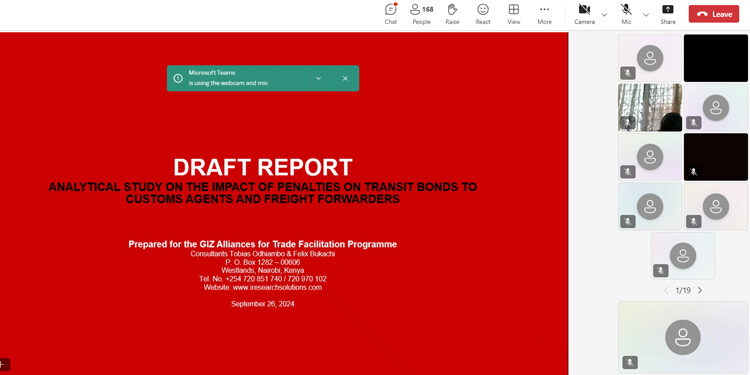Show the People list with 168 participants
Viewport: 750px width, 375px height.
tap(421, 14)
